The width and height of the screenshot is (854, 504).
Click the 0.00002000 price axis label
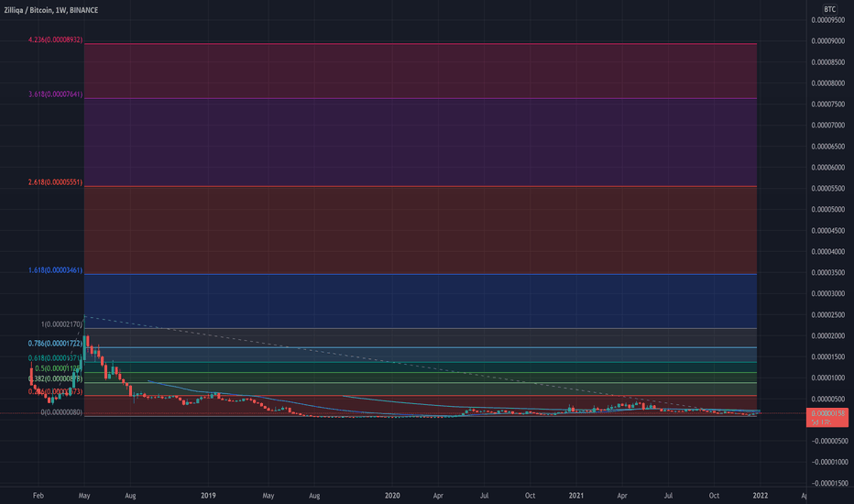828,335
